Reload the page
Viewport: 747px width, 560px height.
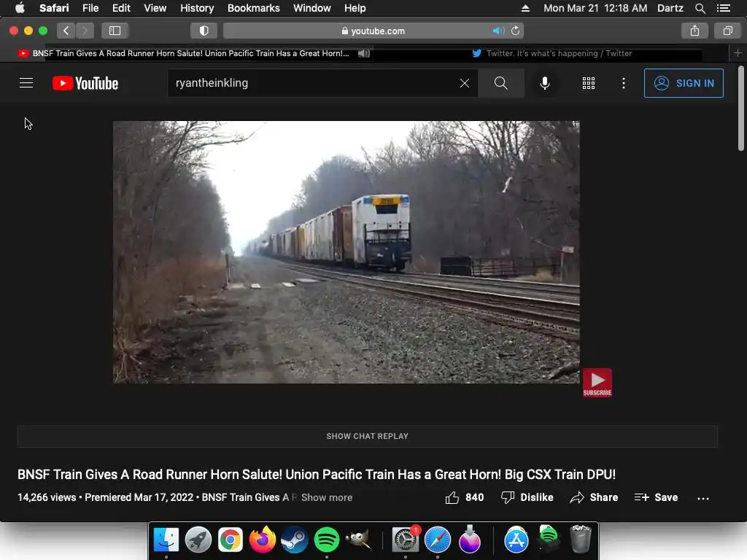tap(516, 31)
